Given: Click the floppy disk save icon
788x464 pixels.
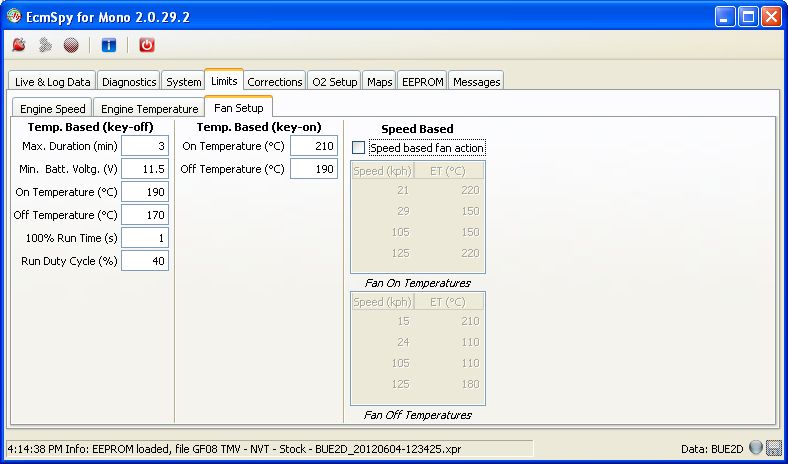Looking at the screenshot, I should pyautogui.click(x=774, y=448).
